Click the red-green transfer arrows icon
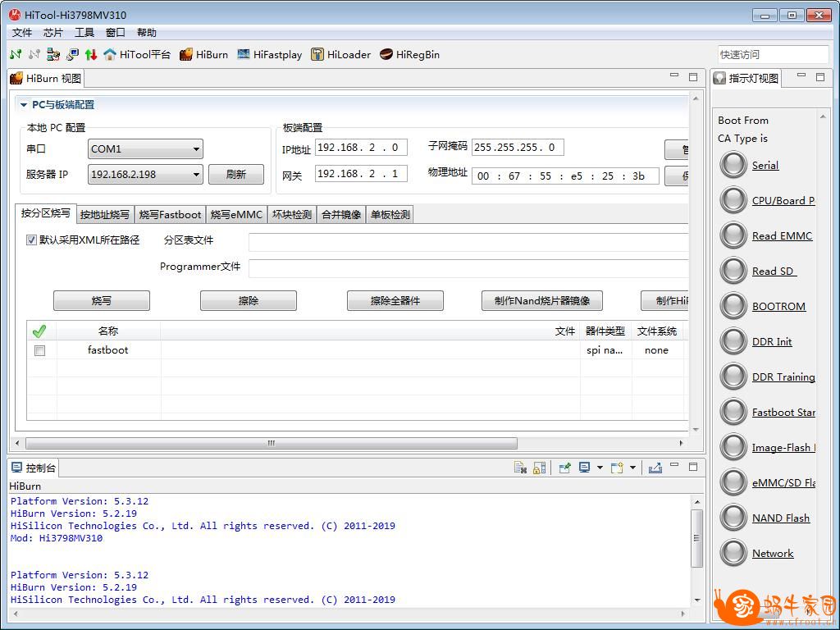840x630 pixels. [x=91, y=54]
